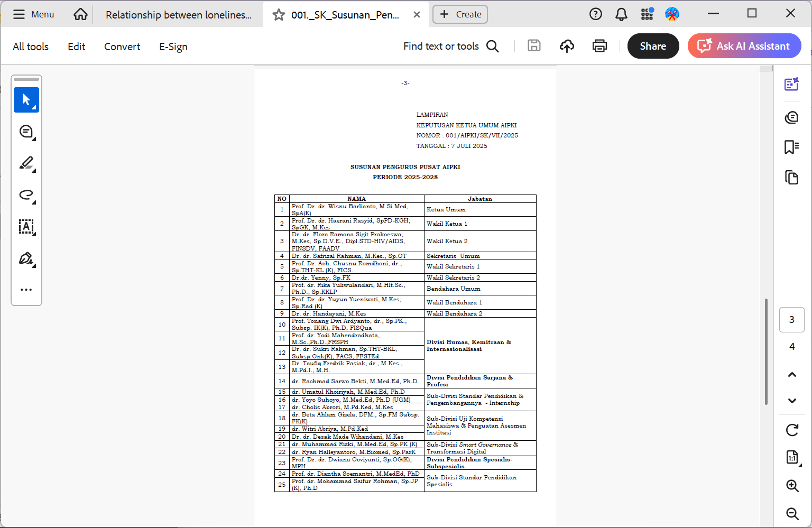Image resolution: width=812 pixels, height=528 pixels.
Task: Choose the Fill and sign pen tool
Action: (x=26, y=258)
